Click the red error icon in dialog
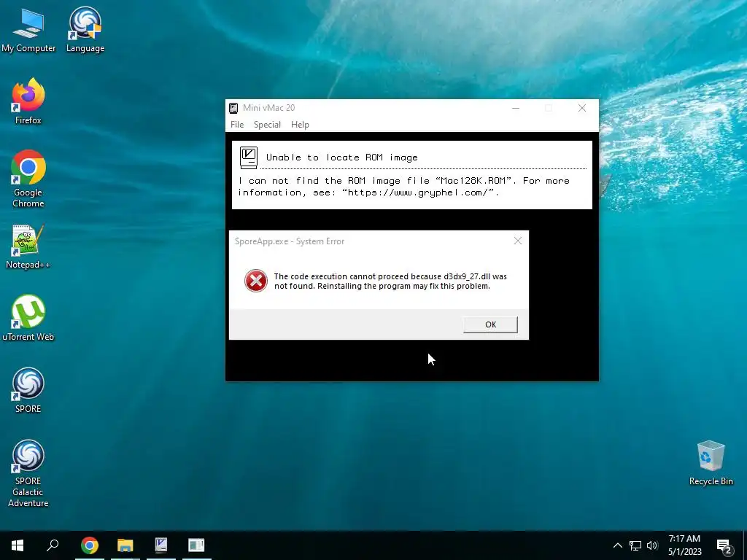The width and height of the screenshot is (747, 560). coord(256,281)
